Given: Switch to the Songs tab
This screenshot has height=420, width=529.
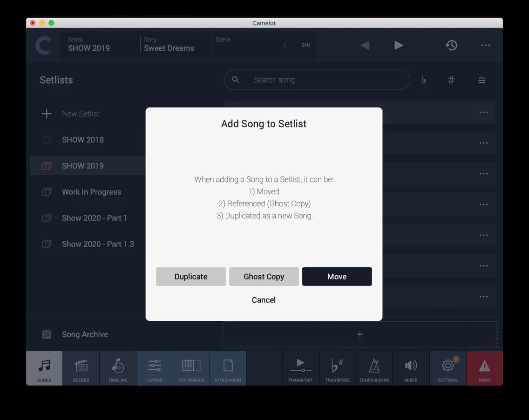Looking at the screenshot, I should tap(44, 368).
